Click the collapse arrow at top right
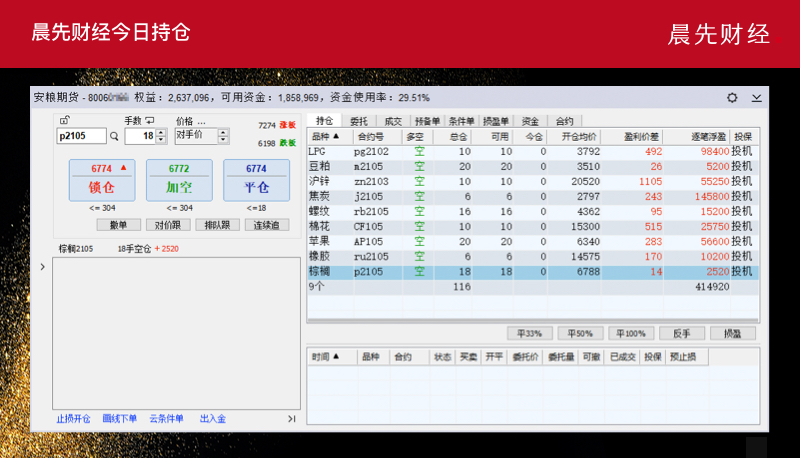This screenshot has height=458, width=800. pos(756,98)
